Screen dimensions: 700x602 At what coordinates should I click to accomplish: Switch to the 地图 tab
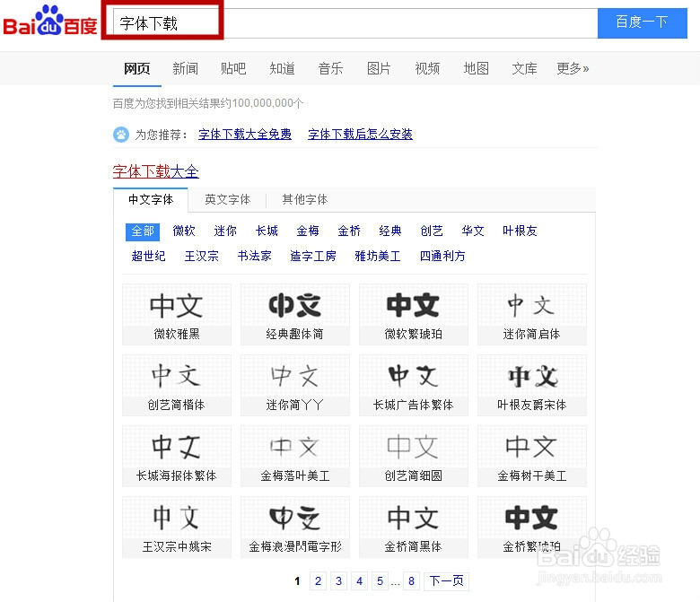pos(476,68)
